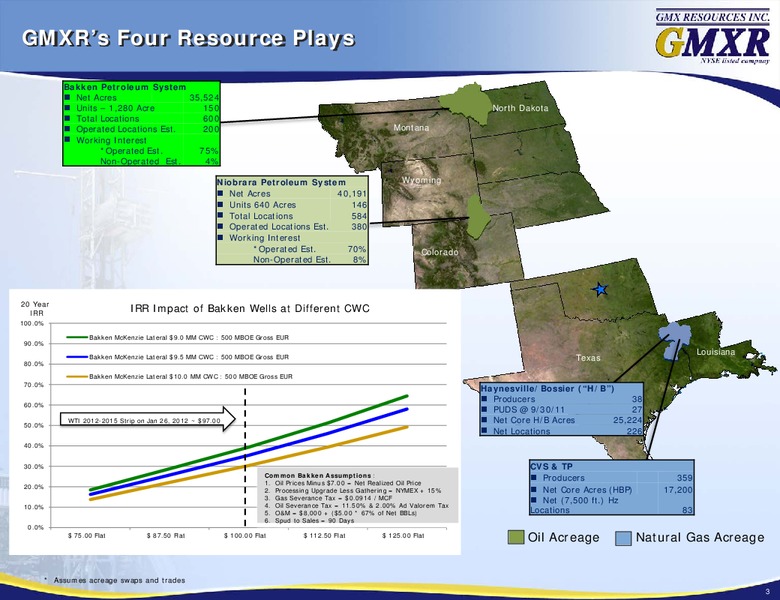Viewport: 780px width, 600px height.
Task: Click the WTI 2012-2015 Strip arrow callout
Action: 148,420
